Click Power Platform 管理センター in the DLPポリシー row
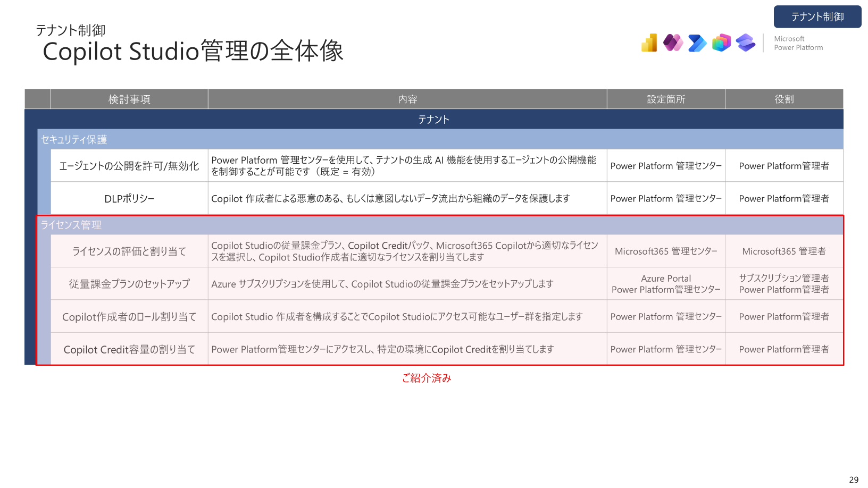The width and height of the screenshot is (868, 488). pos(666,198)
